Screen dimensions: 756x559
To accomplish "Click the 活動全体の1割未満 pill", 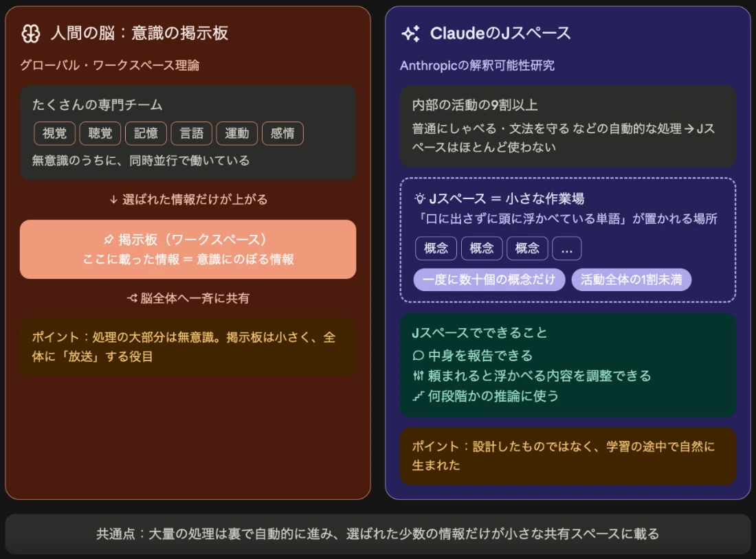I will coord(631,279).
